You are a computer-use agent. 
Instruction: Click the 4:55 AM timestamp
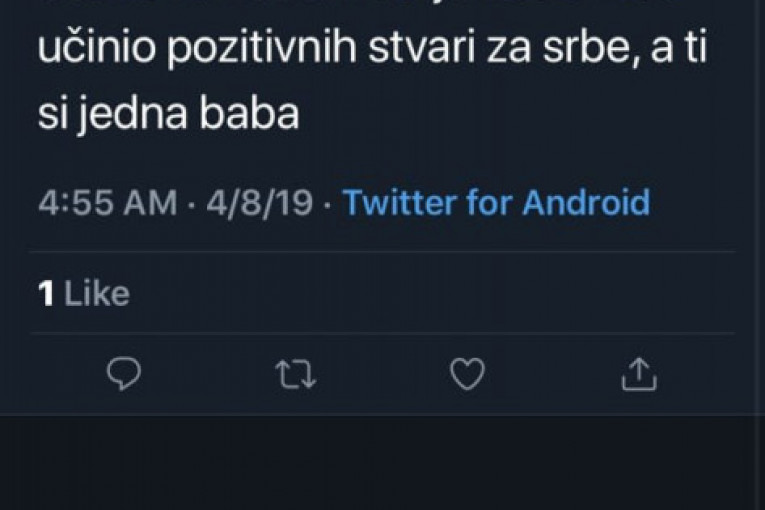pyautogui.click(x=107, y=202)
